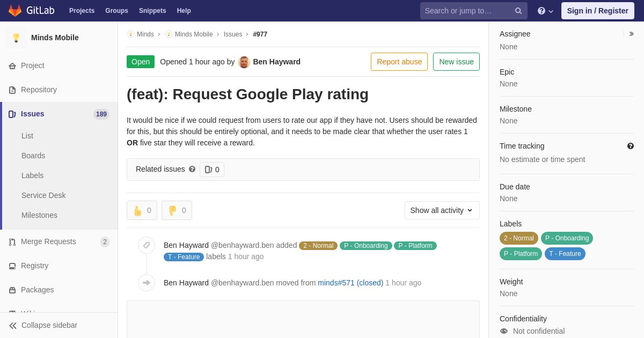Click Minds Mobile icon in breadcrumb

[169, 34]
